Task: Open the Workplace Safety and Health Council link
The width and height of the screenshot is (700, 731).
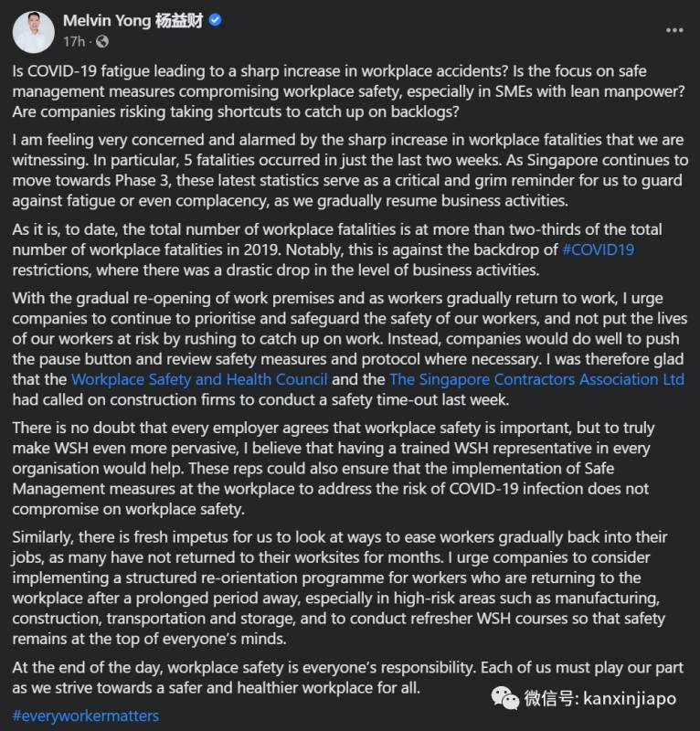Action: point(199,379)
